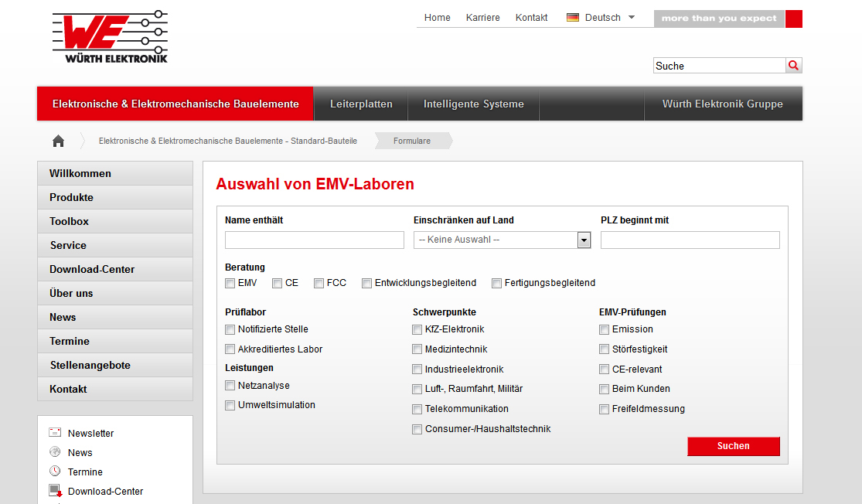Enable the Störfestigkeit checkbox
This screenshot has height=504, width=862.
coord(604,349)
